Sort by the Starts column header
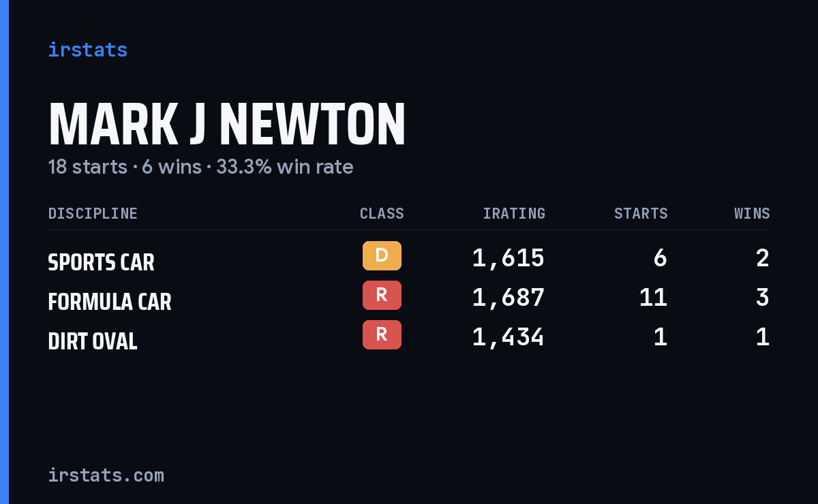 pyautogui.click(x=641, y=213)
